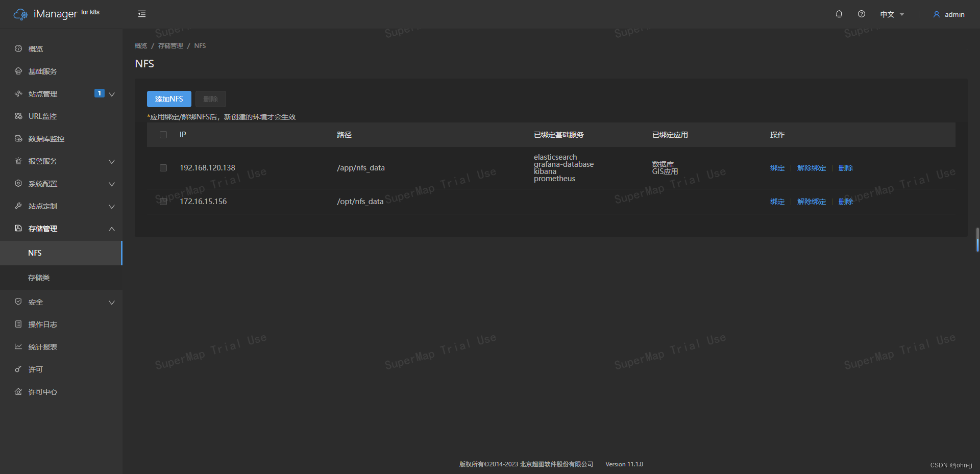
Task: Check the select-all checkbox in table header
Action: pyautogui.click(x=163, y=134)
